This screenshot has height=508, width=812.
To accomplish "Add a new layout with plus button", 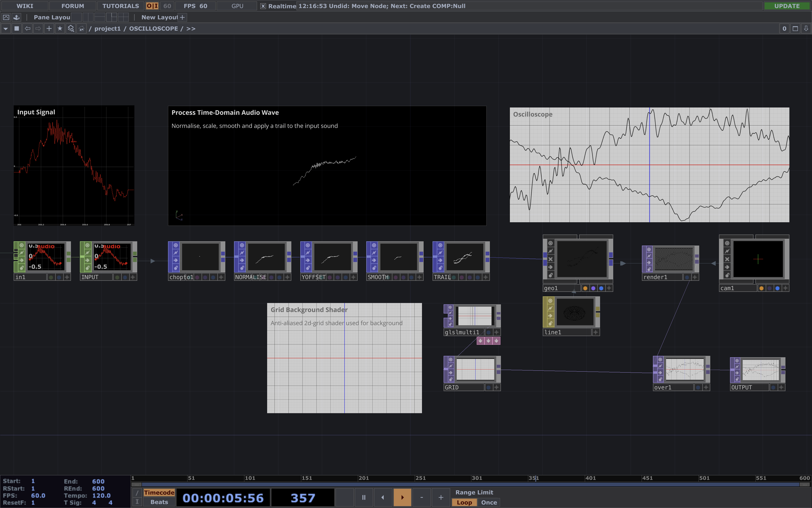I will (x=182, y=17).
